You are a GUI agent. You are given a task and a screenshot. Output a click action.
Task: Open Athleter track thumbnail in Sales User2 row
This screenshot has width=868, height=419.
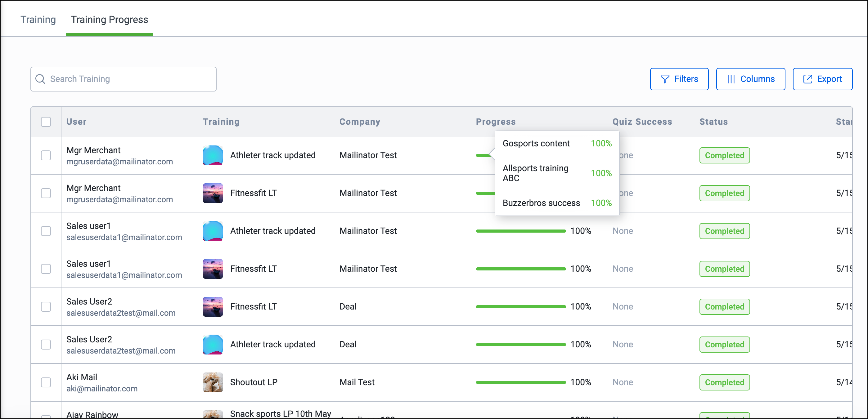click(x=213, y=344)
